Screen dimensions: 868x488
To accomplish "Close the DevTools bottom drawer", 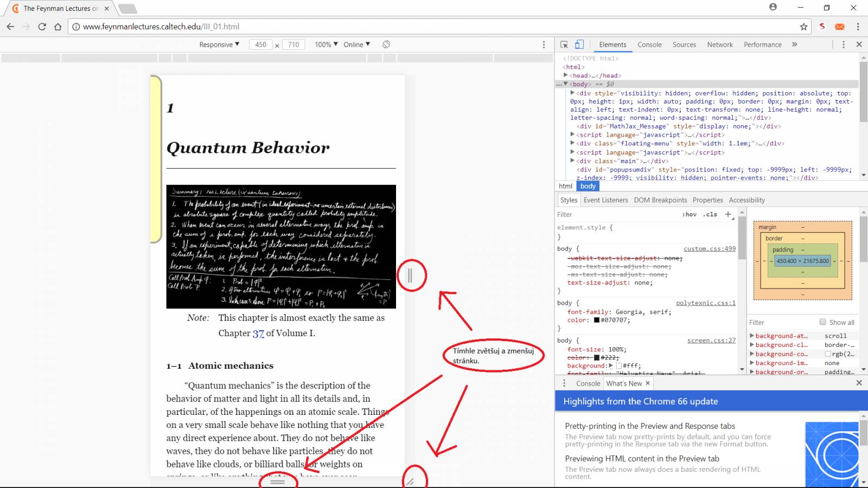I will (x=859, y=383).
